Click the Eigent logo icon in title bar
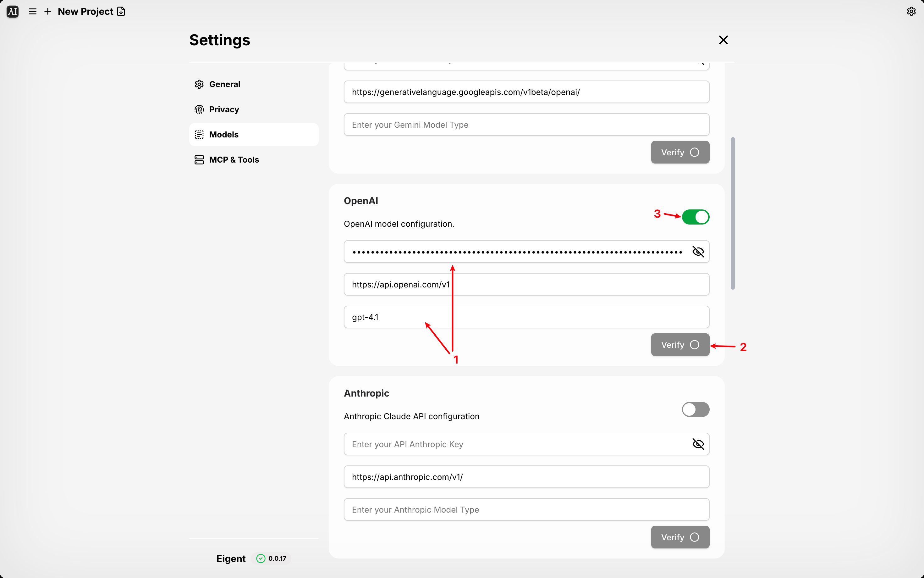 13,11
